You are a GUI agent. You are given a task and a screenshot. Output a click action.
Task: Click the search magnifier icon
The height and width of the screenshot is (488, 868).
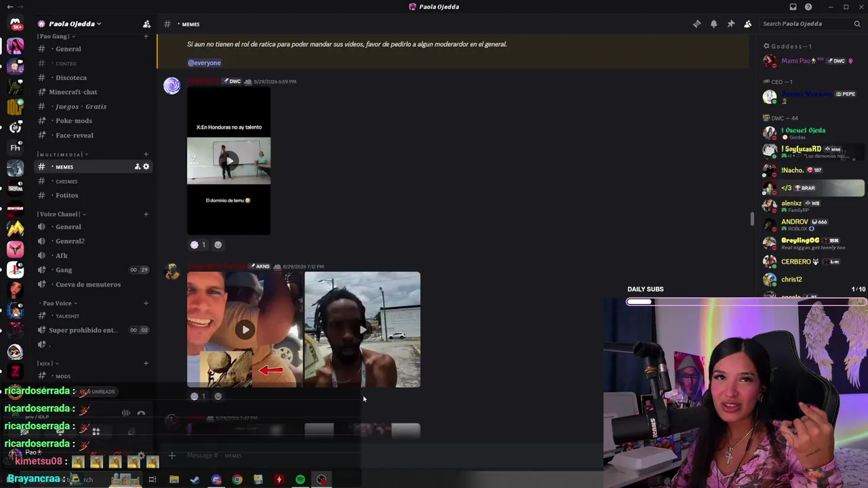pyautogui.click(x=857, y=24)
